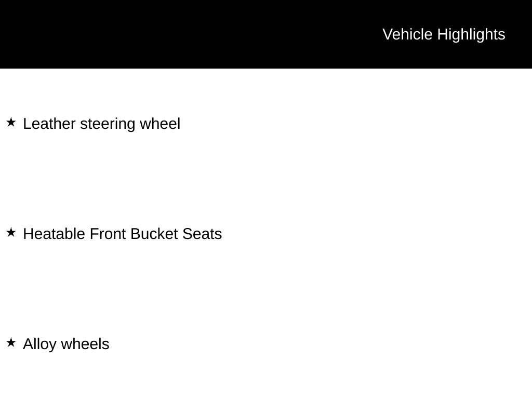
Task: Select the Alloy wheels line
Action: click(x=66, y=344)
